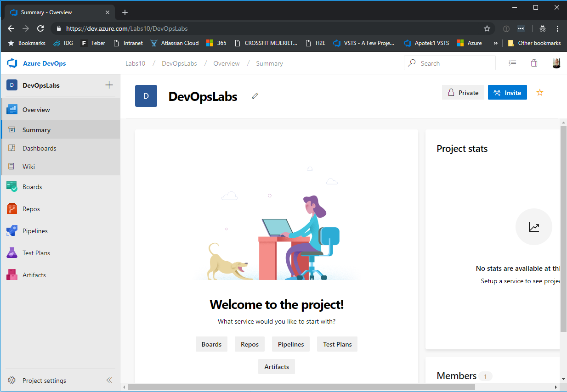Open Dashboards in the sidebar
Viewport: 567px width, 392px height.
click(x=61, y=148)
